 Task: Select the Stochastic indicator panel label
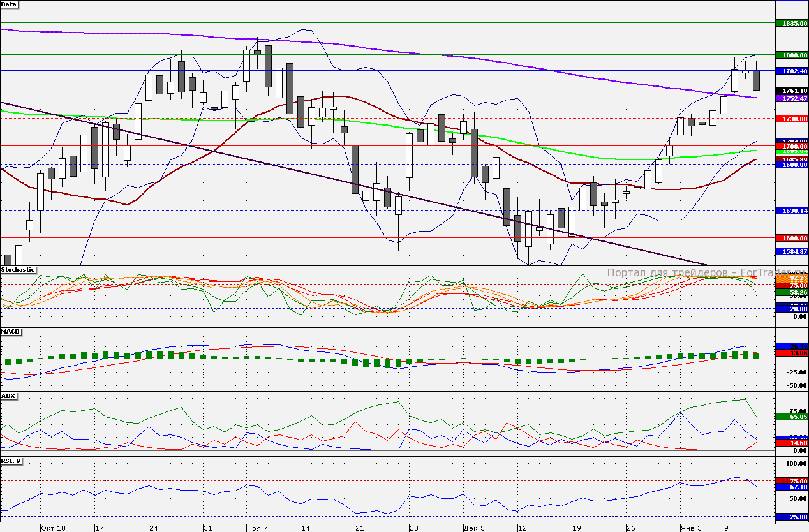coord(19,270)
